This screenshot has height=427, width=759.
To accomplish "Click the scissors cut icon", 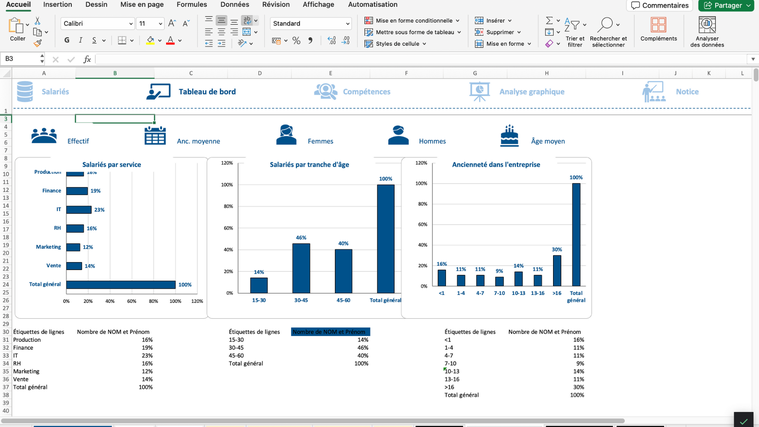I will tap(38, 19).
